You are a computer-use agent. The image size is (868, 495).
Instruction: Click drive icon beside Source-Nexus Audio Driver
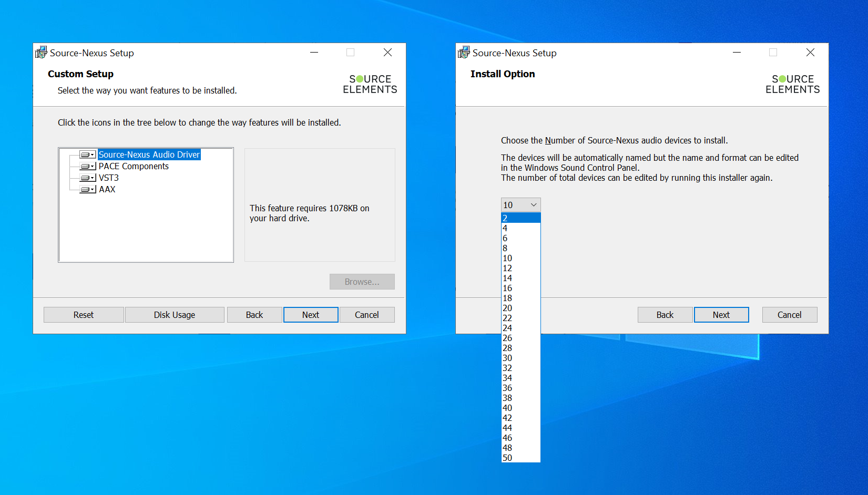87,154
